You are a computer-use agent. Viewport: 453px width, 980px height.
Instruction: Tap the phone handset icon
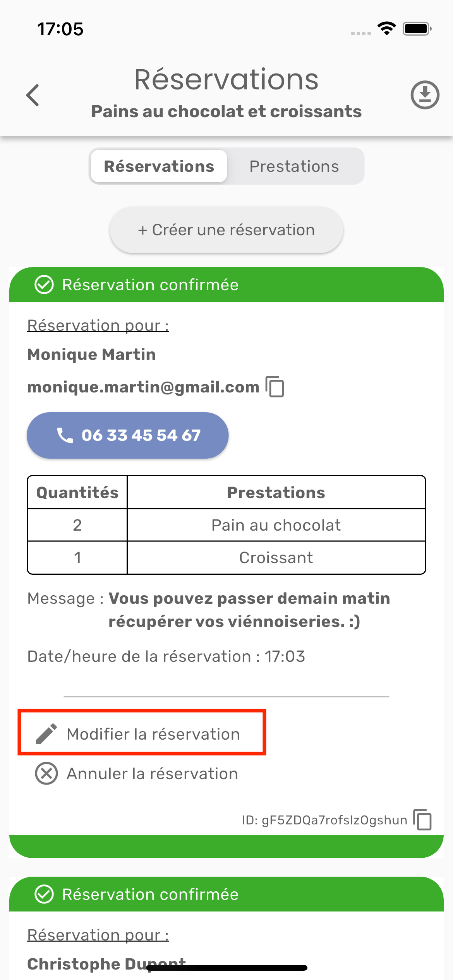pos(65,435)
